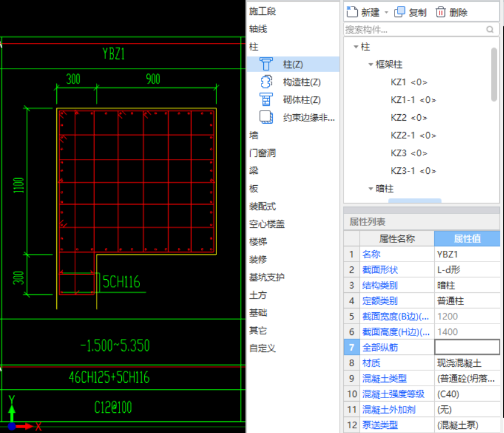Open the 梁 category

pyautogui.click(x=254, y=171)
